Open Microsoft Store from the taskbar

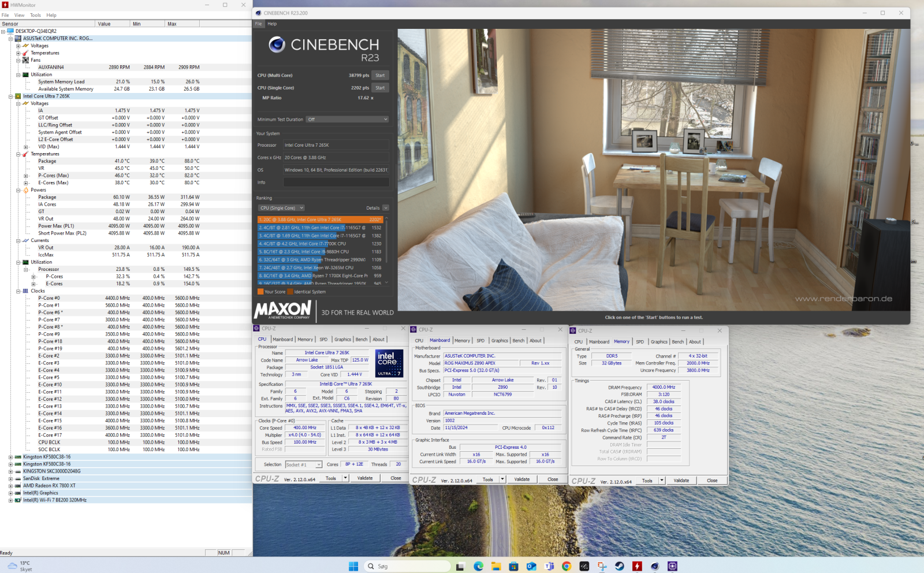click(513, 566)
